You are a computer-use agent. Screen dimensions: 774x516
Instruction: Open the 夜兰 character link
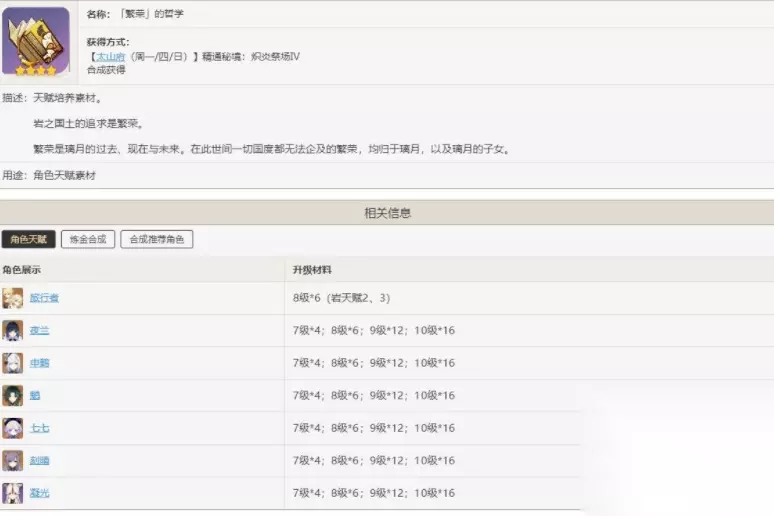pos(39,330)
